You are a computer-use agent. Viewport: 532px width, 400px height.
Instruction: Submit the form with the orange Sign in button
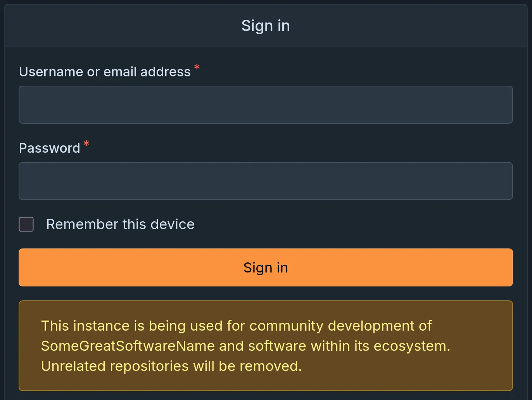pyautogui.click(x=266, y=267)
